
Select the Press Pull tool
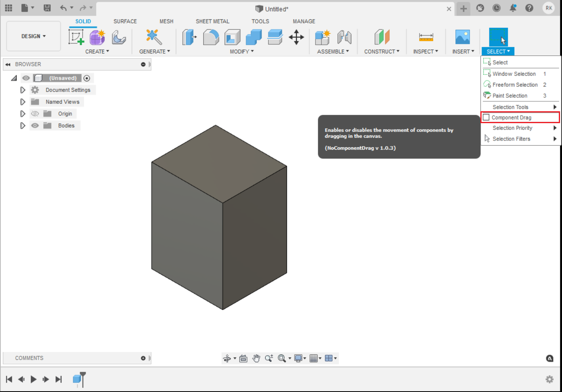pos(189,37)
